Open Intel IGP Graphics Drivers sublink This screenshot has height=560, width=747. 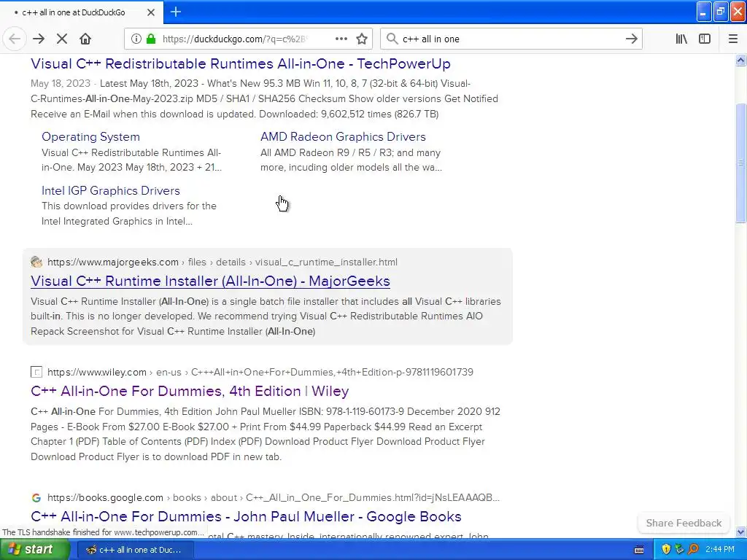tap(111, 190)
